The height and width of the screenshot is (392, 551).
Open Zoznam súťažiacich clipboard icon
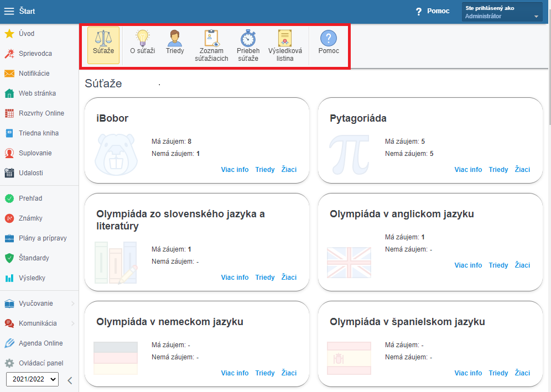(211, 38)
